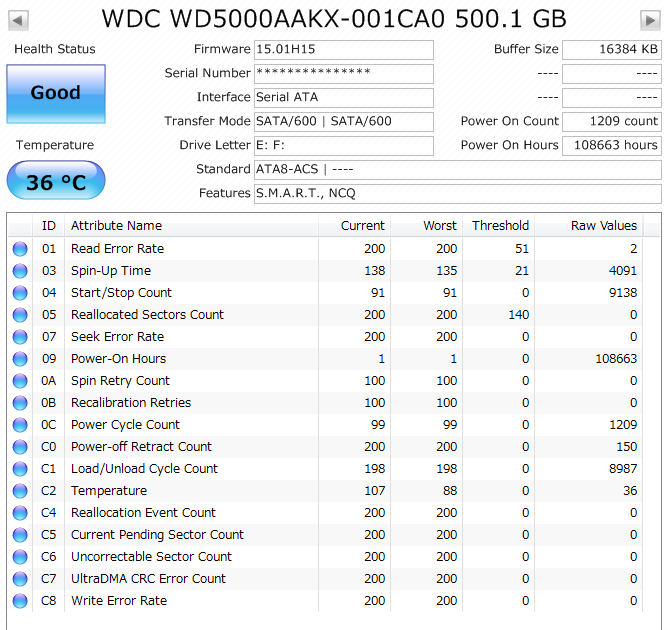Image resolution: width=670 pixels, height=630 pixels.
Task: Click the Standard field showing ATA8-ACS
Action: click(458, 170)
